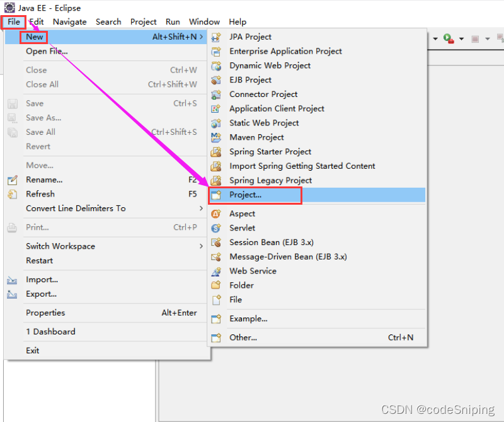Open the Help menu
This screenshot has height=422, width=504.
coord(238,22)
